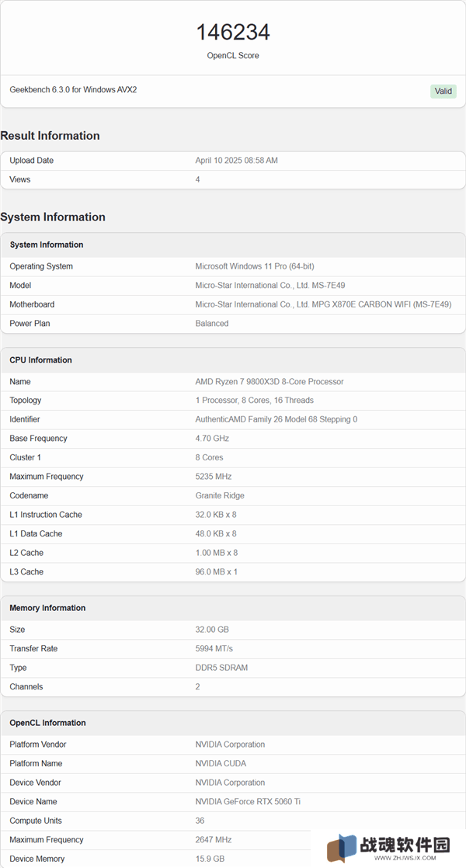Click the Device Name label

pyautogui.click(x=33, y=801)
